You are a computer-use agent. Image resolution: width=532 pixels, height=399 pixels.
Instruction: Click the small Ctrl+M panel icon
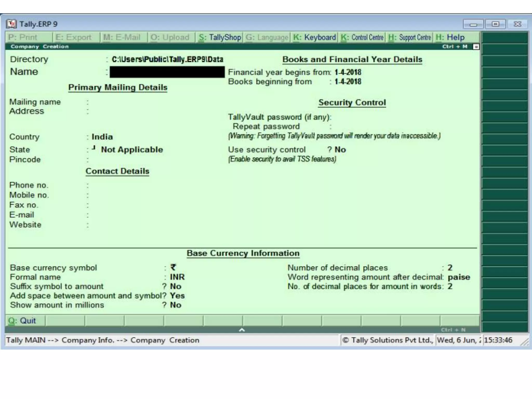pyautogui.click(x=476, y=47)
